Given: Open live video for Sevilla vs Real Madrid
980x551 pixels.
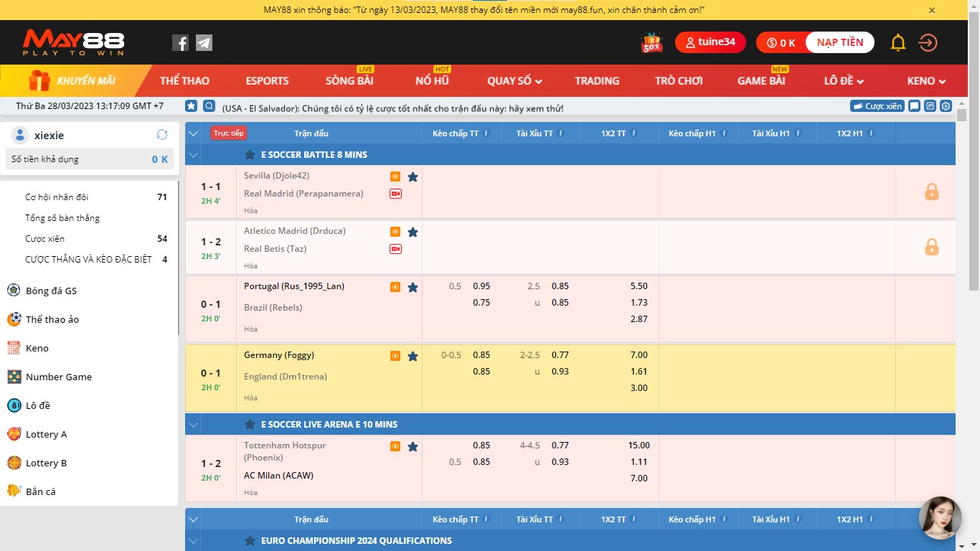Looking at the screenshot, I should (395, 194).
